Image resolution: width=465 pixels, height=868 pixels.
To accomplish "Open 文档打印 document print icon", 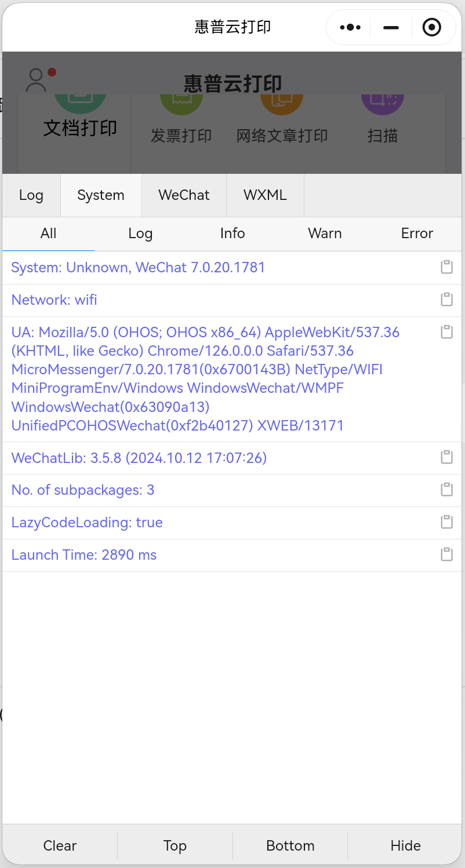I will [80, 104].
